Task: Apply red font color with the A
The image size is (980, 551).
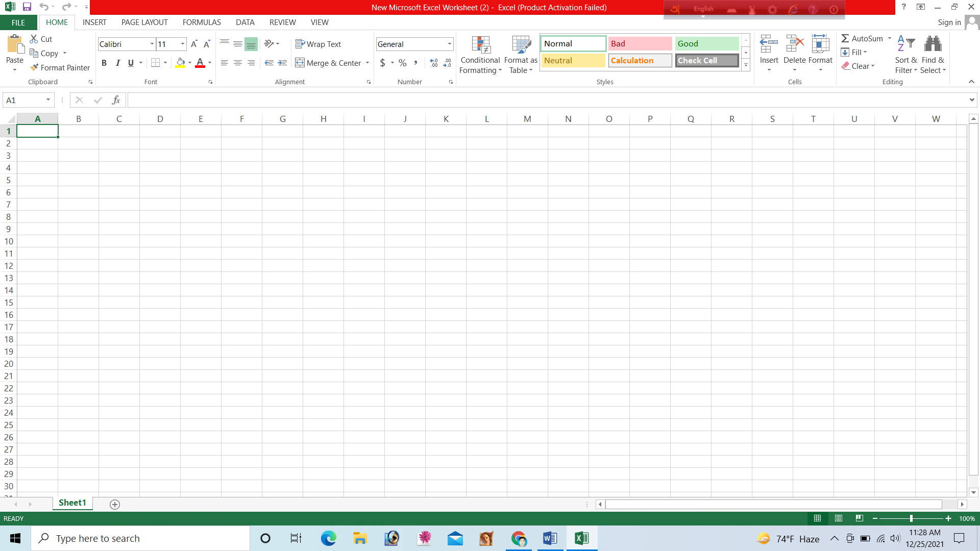Action: click(200, 63)
